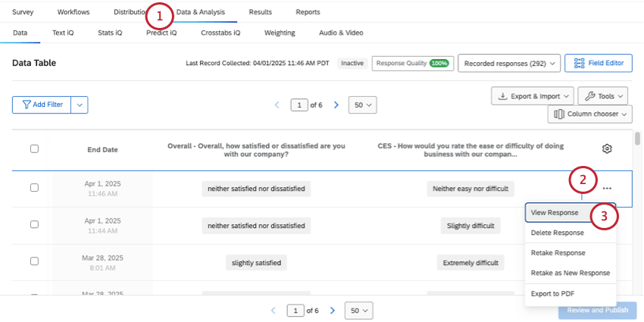644x322 pixels.
Task: Check the Apr 1, 2025 11:44 AM row
Action: click(35, 224)
